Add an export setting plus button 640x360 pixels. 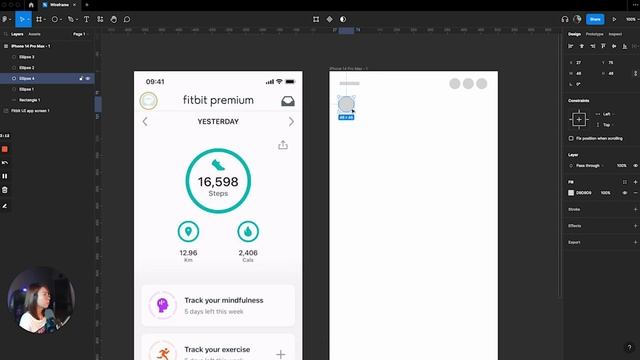click(x=636, y=242)
